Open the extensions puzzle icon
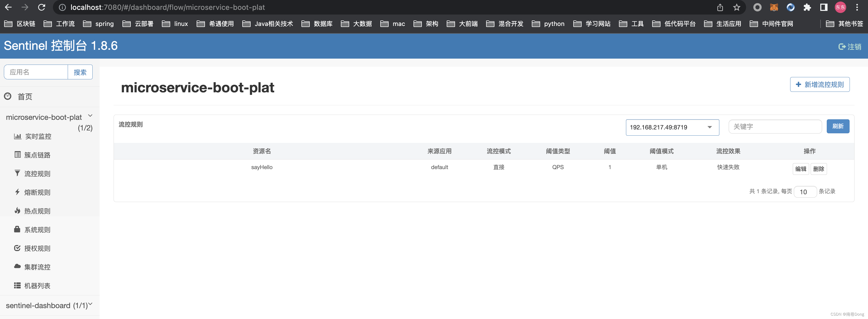Screen dimensions: 868x319 pyautogui.click(x=807, y=7)
